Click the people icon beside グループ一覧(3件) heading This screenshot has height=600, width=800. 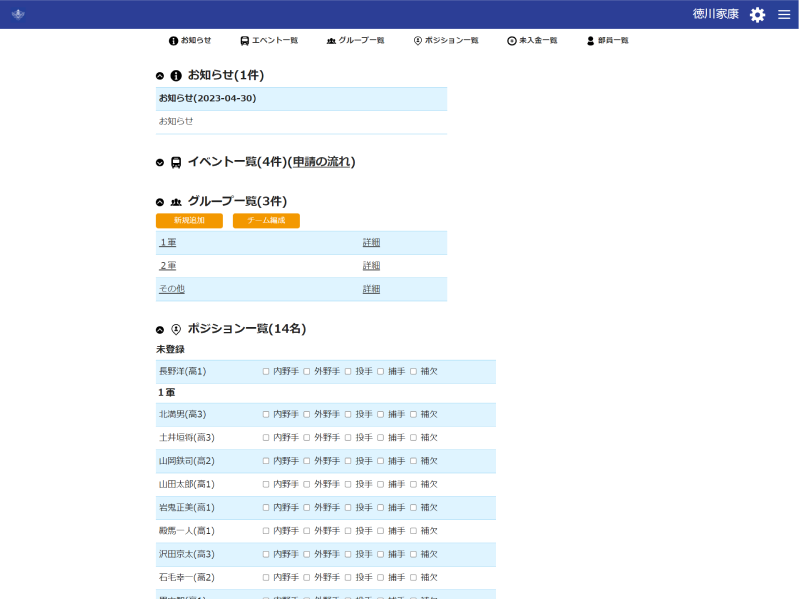(176, 202)
